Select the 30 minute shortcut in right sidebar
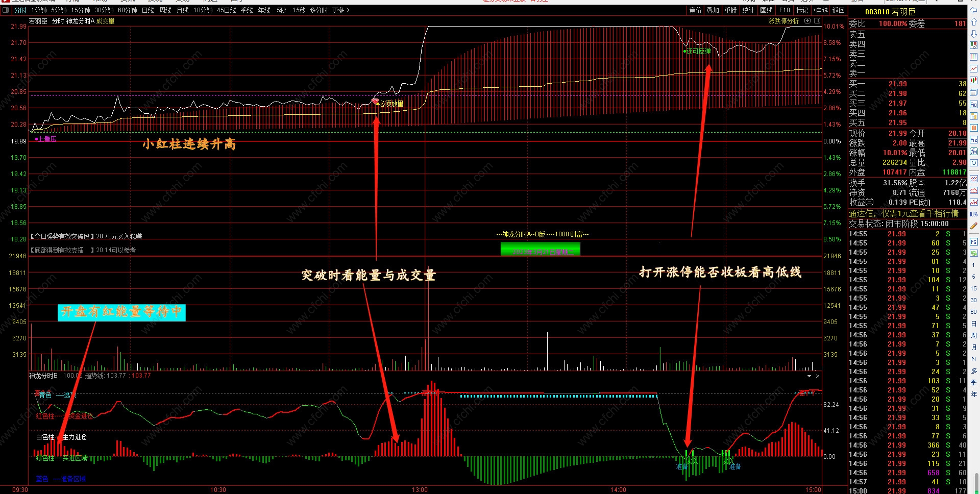Image resolution: width=980 pixels, height=494 pixels. [974, 300]
